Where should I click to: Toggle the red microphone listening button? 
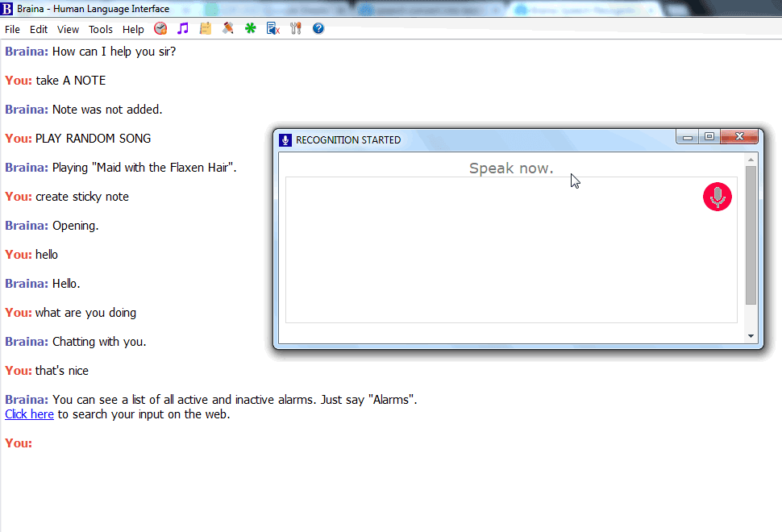(717, 196)
